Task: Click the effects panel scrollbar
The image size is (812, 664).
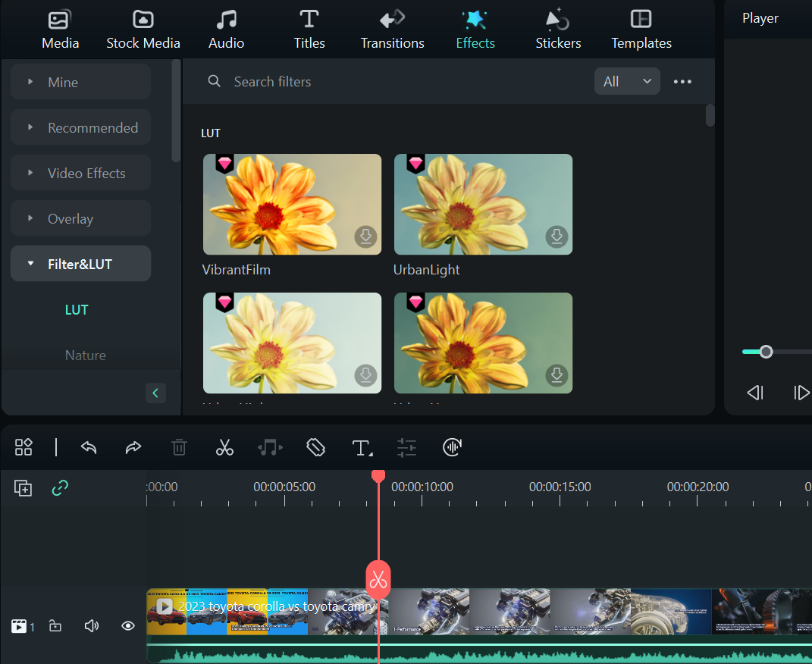Action: point(710,115)
